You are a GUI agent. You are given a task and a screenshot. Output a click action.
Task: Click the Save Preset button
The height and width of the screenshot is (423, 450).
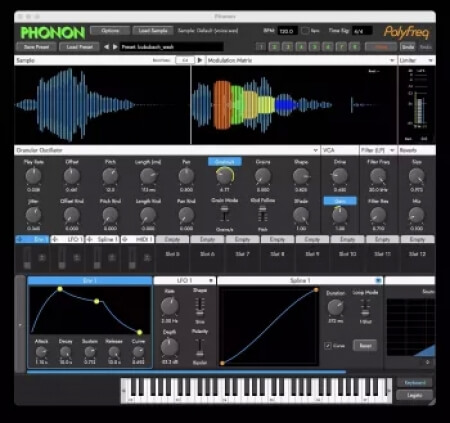pos(36,47)
